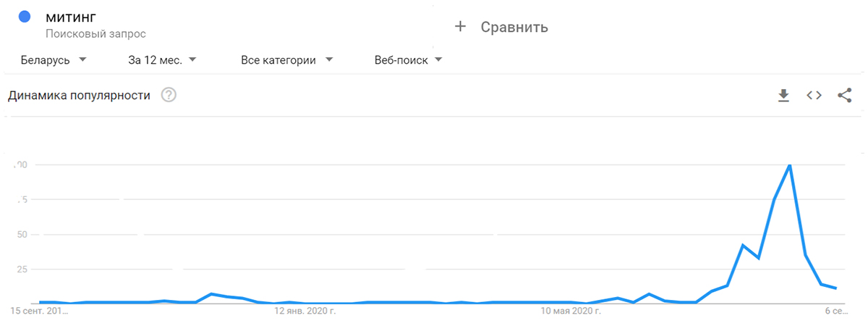Open the За 12 мес. period dropdown

(162, 60)
